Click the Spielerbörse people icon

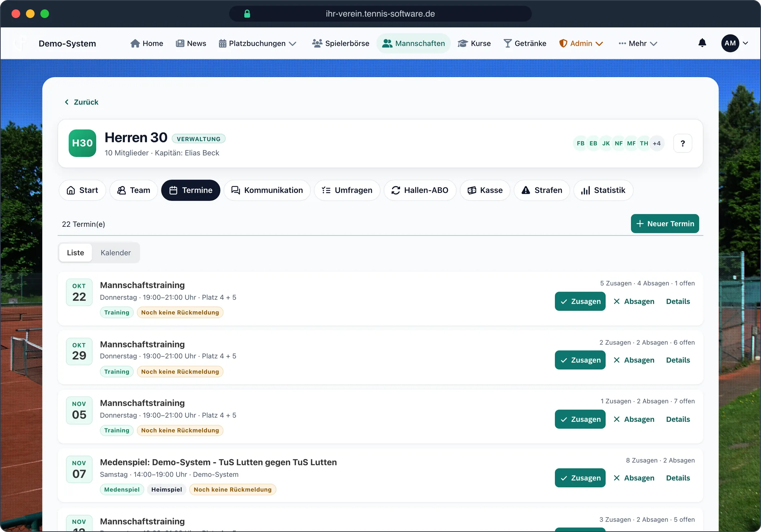coord(317,43)
